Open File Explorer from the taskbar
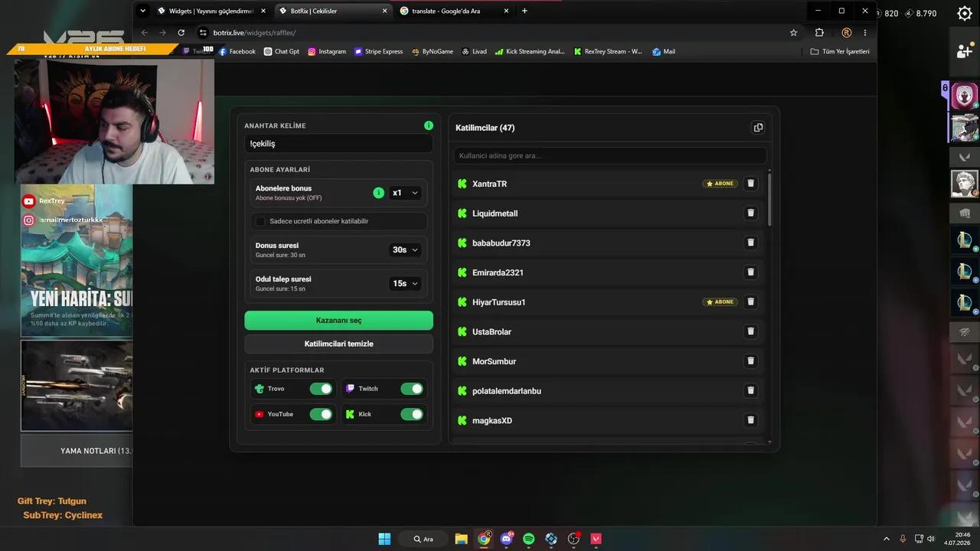980x551 pixels. [461, 539]
